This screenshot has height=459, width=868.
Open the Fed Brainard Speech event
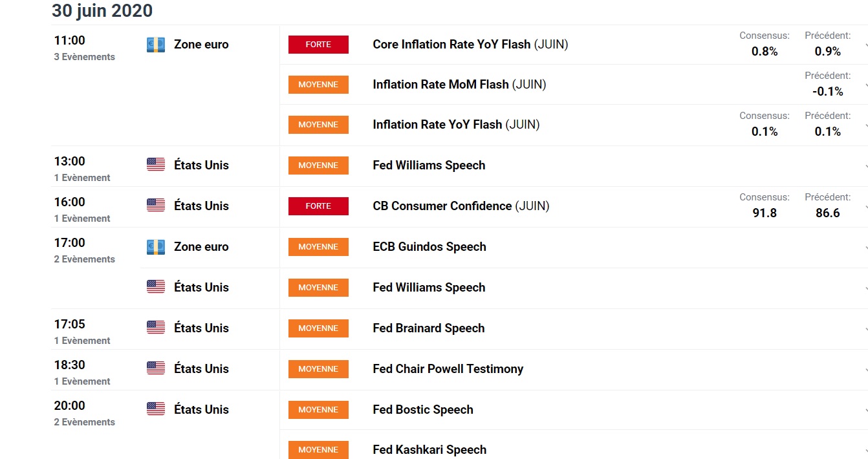tap(428, 328)
